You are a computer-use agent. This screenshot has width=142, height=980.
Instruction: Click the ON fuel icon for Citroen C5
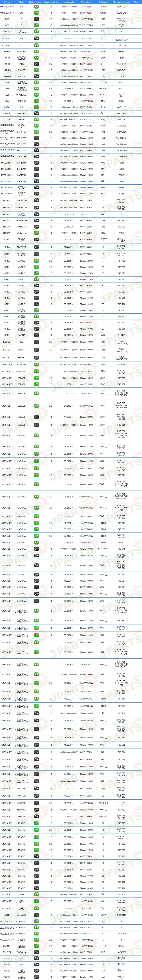point(36,38)
